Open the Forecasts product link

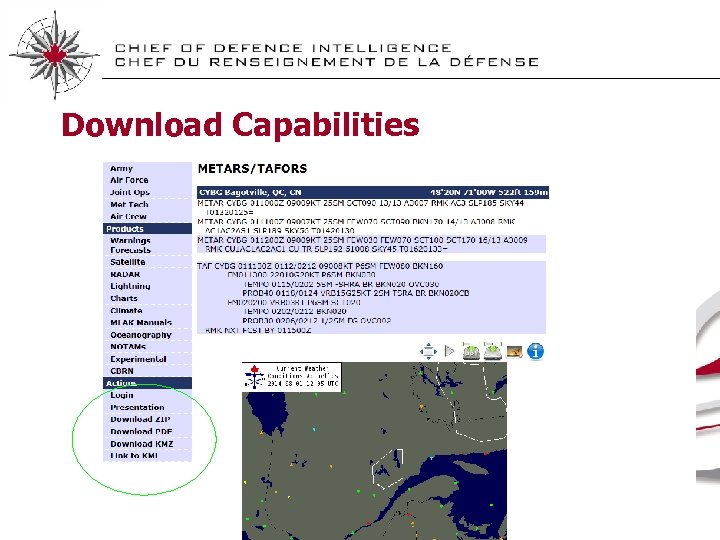pos(130,250)
